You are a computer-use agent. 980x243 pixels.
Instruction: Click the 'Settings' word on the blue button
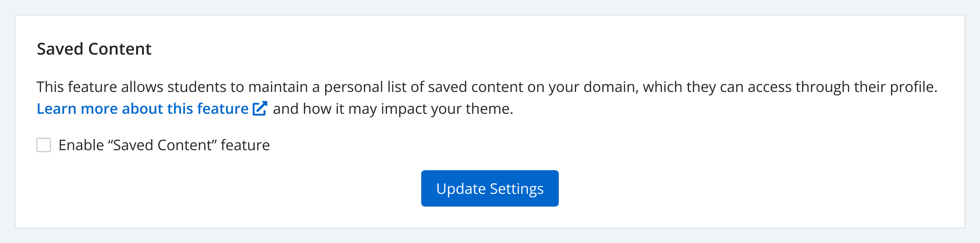coord(516,188)
